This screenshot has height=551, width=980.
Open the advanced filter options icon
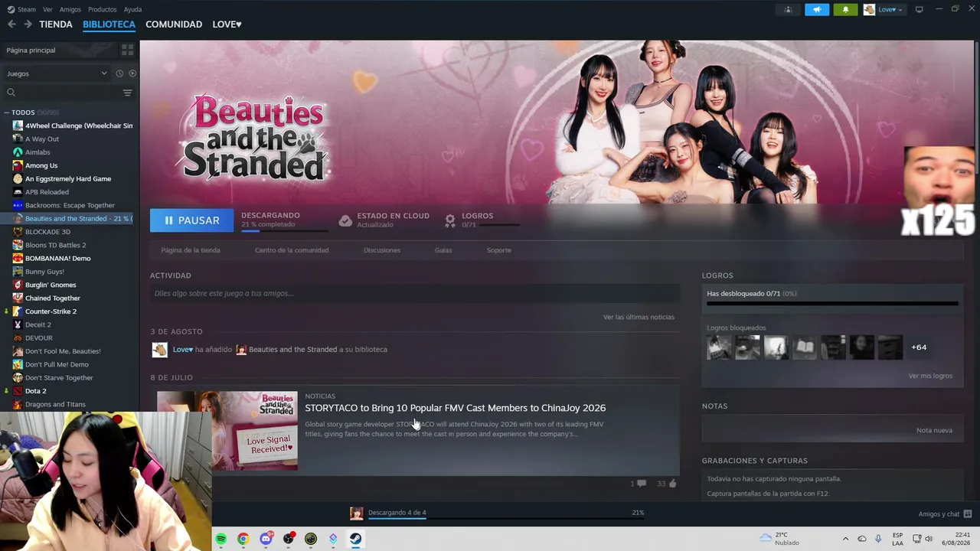coord(127,93)
